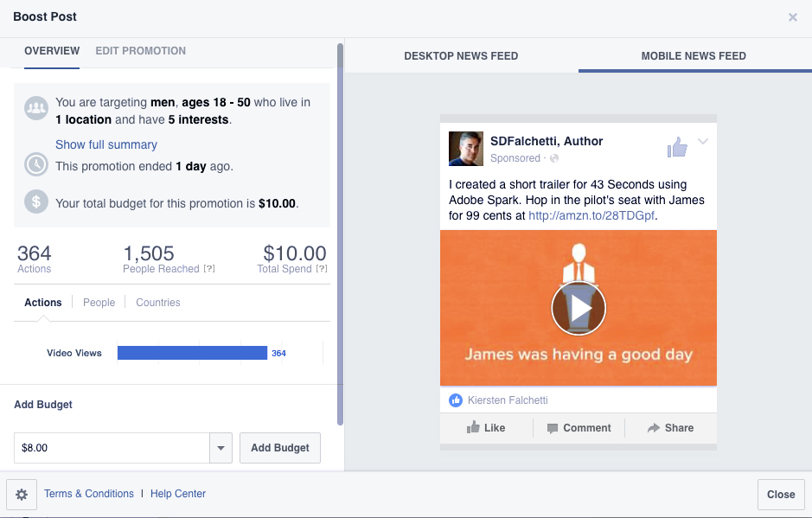This screenshot has height=518, width=812.
Task: Close the Boost Post dialog with X
Action: (792, 17)
